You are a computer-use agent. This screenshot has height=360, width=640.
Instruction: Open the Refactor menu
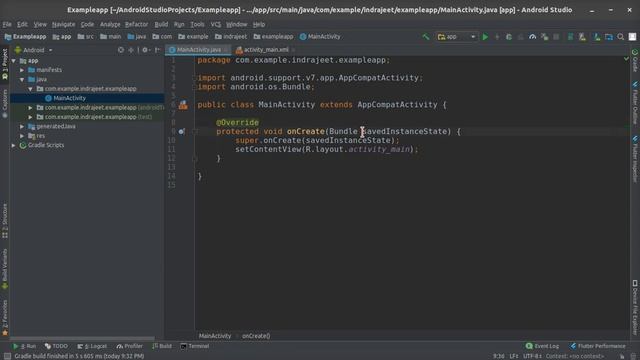[x=136, y=24]
